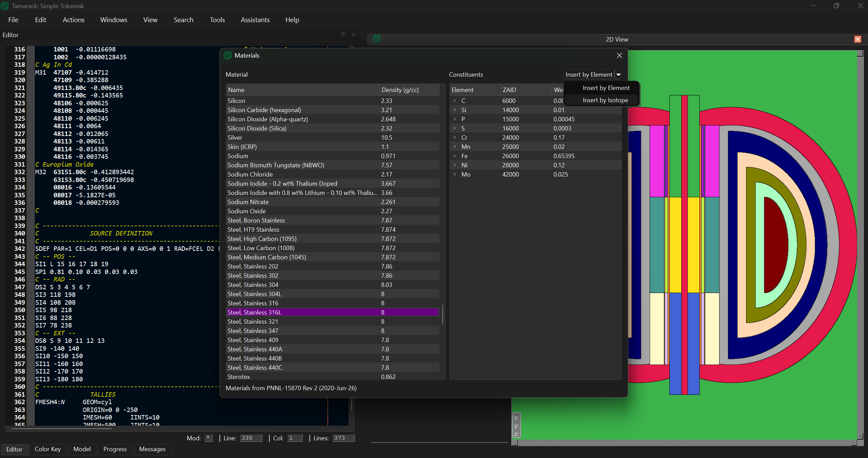
Task: Open the Edit menu
Action: [x=41, y=20]
